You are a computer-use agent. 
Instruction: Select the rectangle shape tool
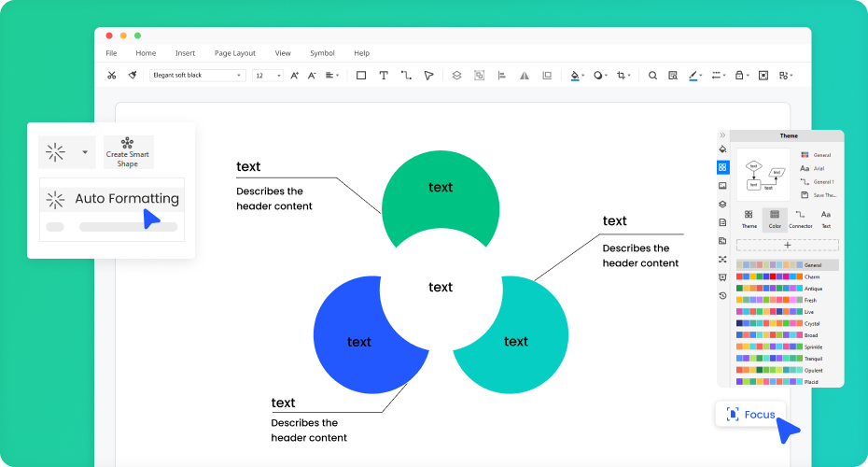[361, 75]
